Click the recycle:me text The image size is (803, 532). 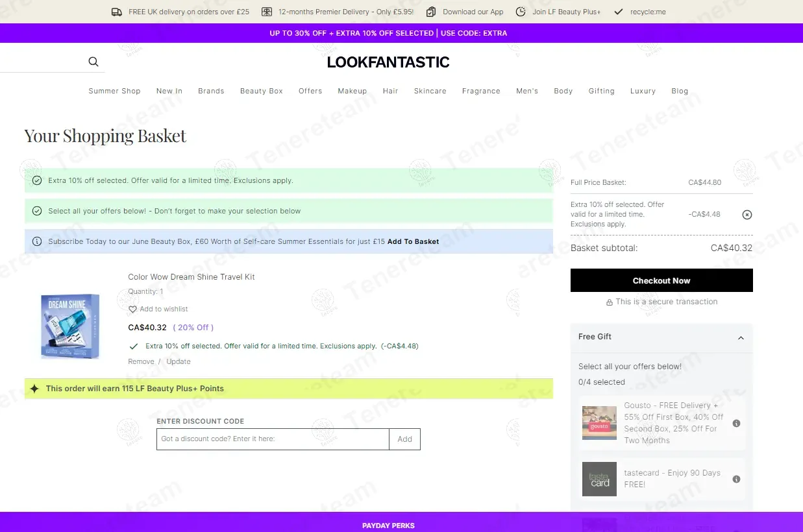click(x=648, y=12)
